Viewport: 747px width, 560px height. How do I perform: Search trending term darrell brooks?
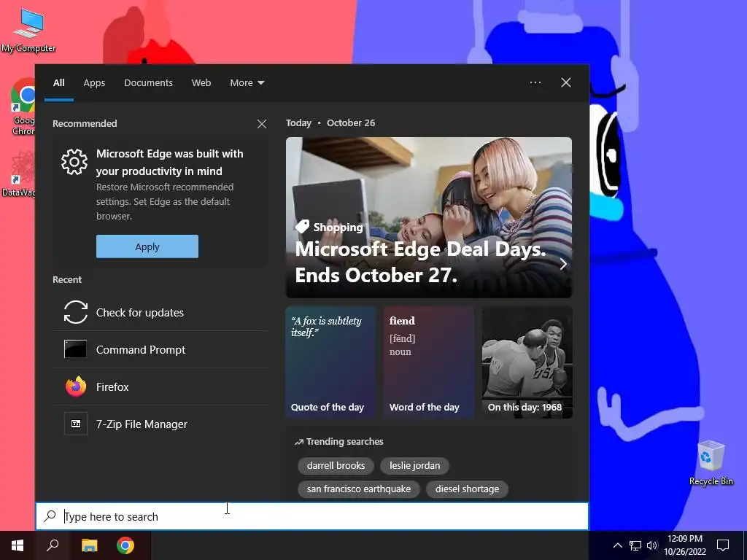click(x=336, y=465)
